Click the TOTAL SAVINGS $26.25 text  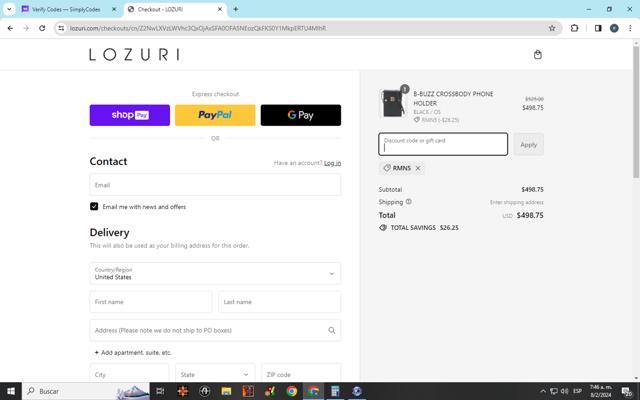(424, 228)
